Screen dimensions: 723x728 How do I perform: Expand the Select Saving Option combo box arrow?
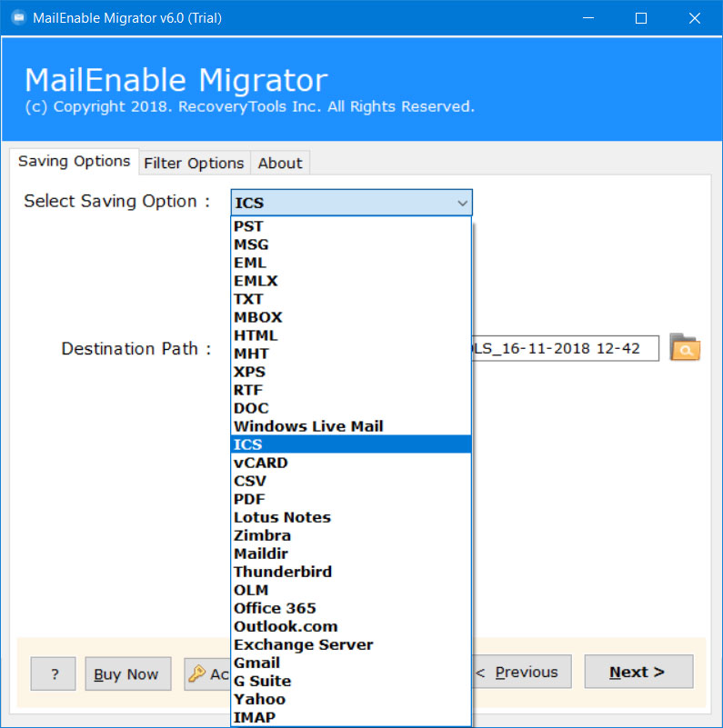(x=462, y=203)
